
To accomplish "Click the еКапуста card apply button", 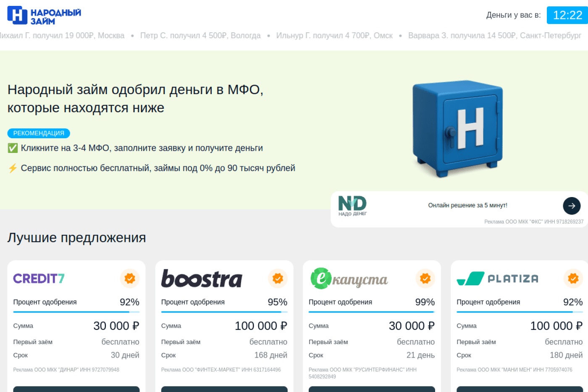I will coord(372,389).
